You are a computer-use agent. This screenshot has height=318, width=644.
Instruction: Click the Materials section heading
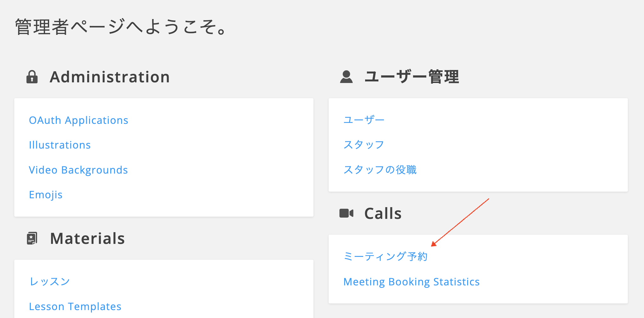(x=87, y=238)
